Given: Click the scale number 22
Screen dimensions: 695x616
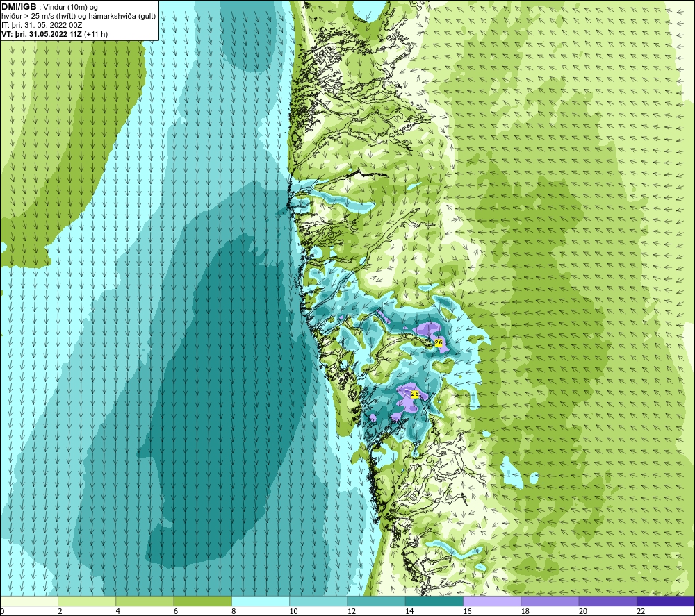Looking at the screenshot, I should pyautogui.click(x=641, y=611).
